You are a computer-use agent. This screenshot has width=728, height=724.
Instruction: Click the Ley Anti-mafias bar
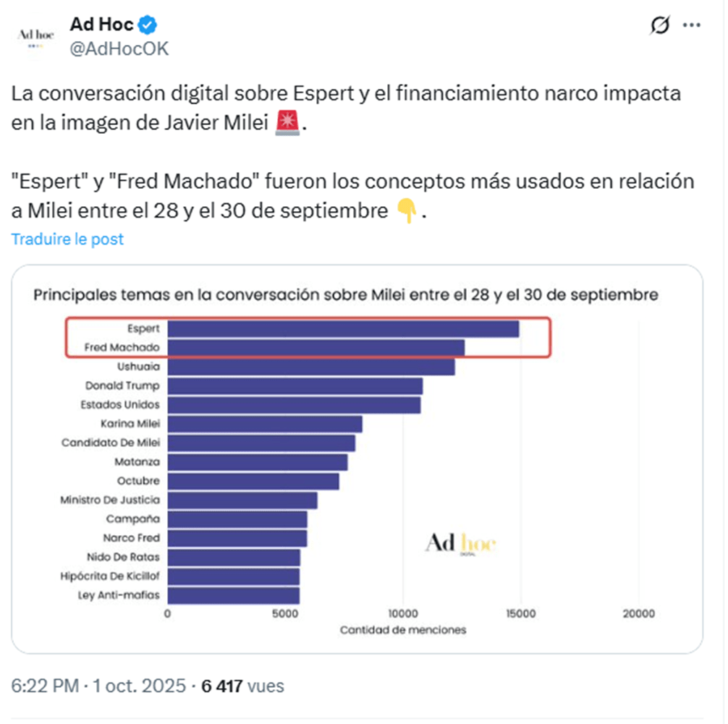[233, 595]
